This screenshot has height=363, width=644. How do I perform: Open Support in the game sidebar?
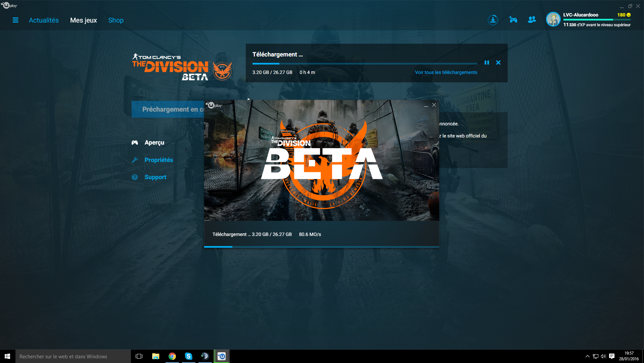pyautogui.click(x=155, y=177)
